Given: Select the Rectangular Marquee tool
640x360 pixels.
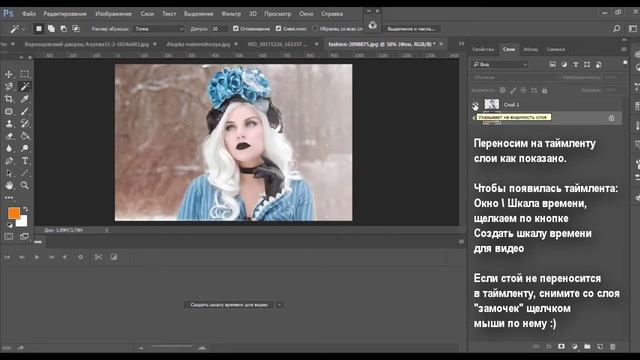Looking at the screenshot, I should 25,74.
